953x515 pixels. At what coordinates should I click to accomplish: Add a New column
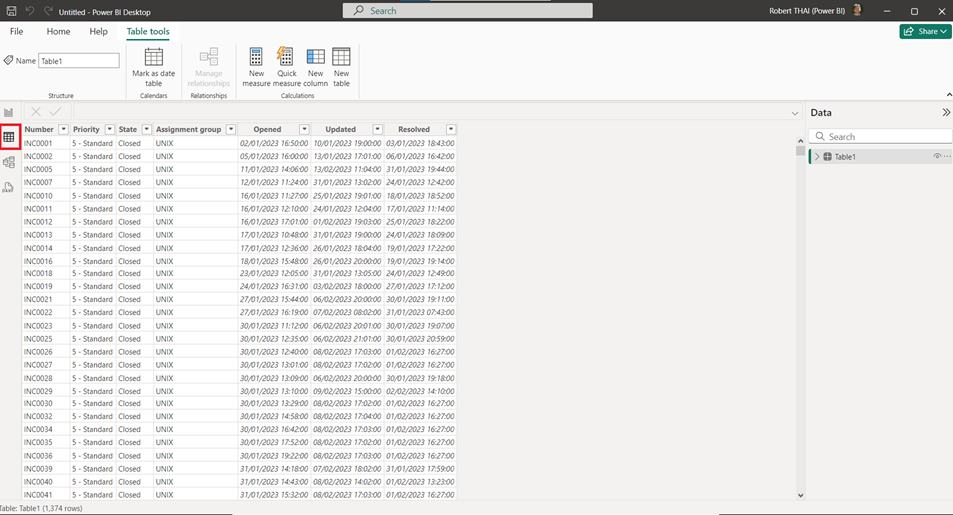315,66
